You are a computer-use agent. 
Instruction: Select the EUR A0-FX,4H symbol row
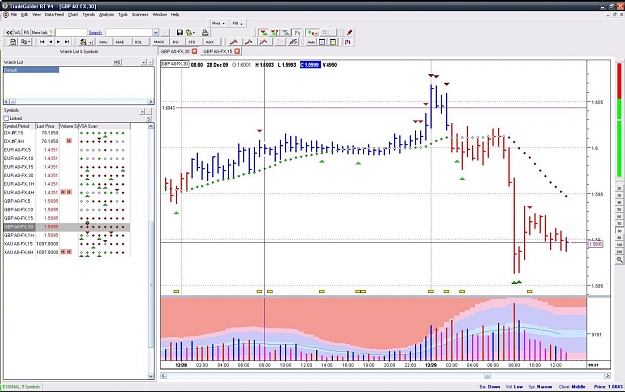pyautogui.click(x=67, y=193)
